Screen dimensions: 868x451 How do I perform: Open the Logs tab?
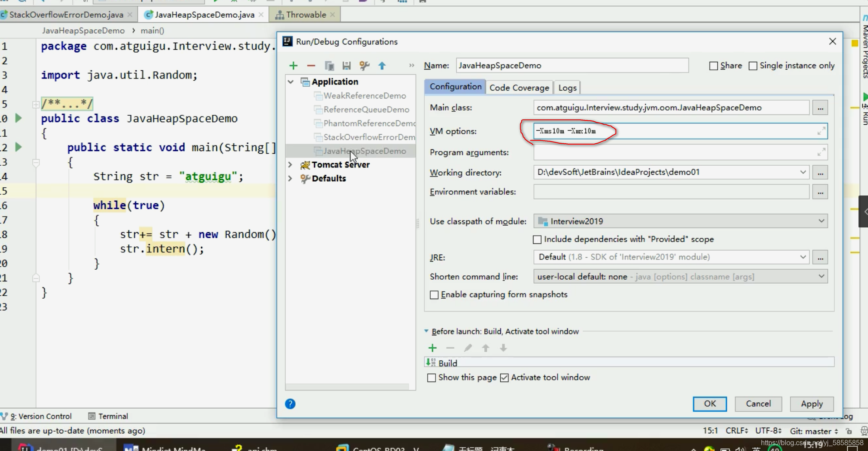[567, 88]
